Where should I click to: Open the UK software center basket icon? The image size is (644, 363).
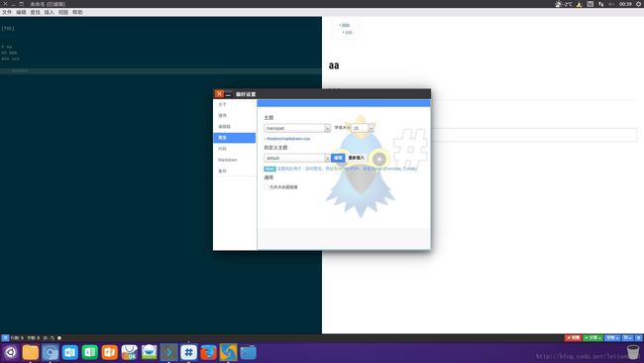tap(130, 352)
